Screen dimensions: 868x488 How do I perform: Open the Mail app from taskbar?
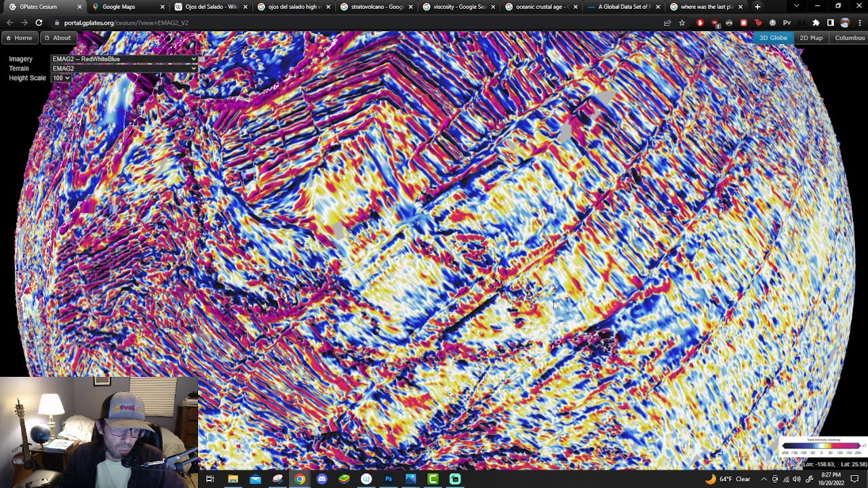255,479
